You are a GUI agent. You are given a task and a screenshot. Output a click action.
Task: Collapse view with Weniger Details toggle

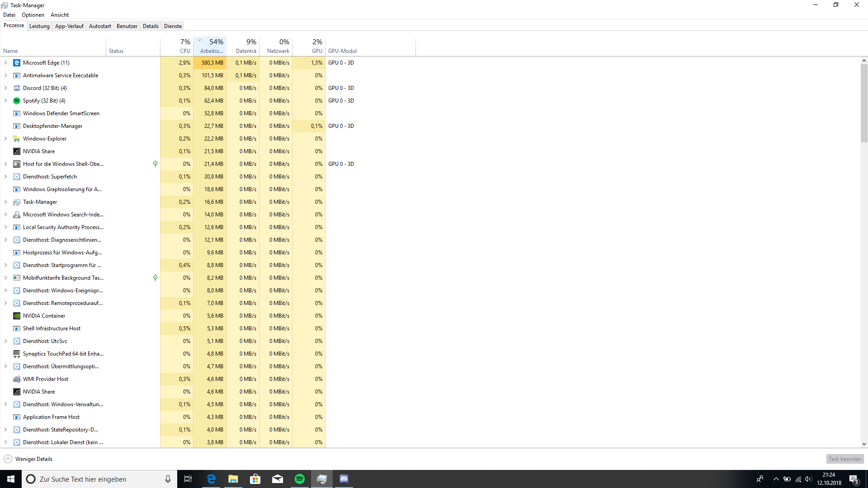[8, 459]
